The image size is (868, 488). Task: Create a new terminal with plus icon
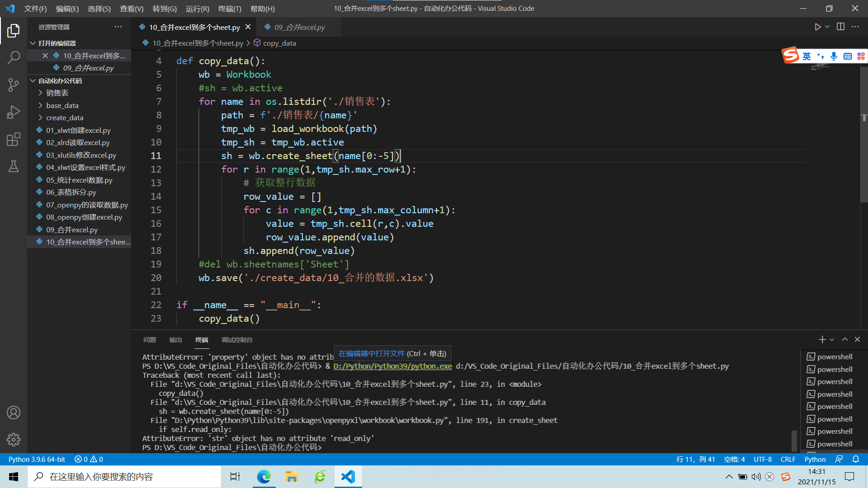(822, 339)
